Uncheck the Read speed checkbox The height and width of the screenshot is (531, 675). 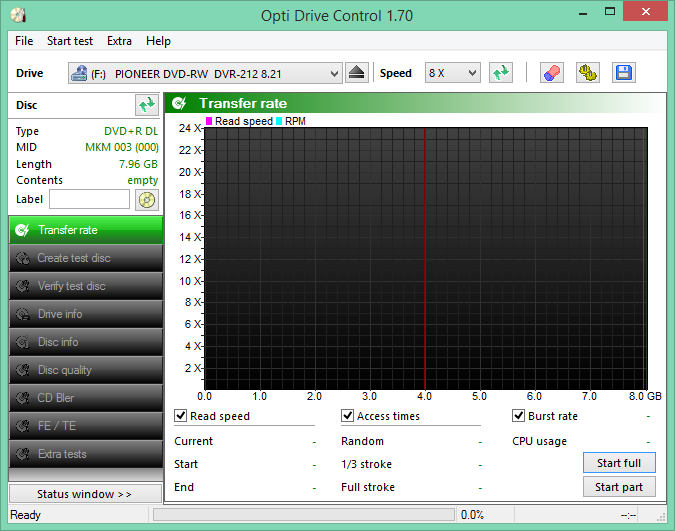tap(180, 416)
